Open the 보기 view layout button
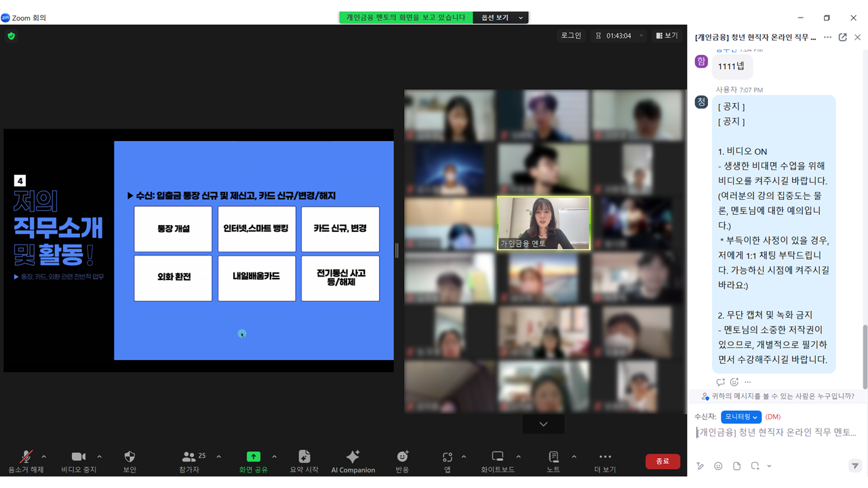The image size is (868, 488). coord(667,36)
